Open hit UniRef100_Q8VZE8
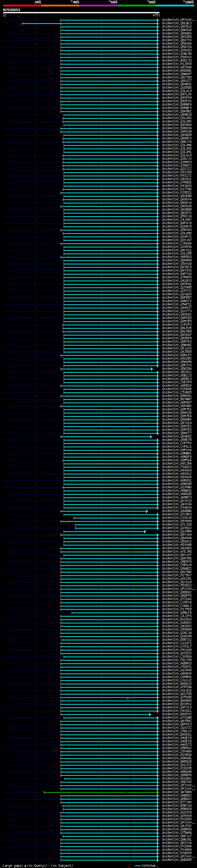Viewport: 197px width, 868px height. click(177, 37)
